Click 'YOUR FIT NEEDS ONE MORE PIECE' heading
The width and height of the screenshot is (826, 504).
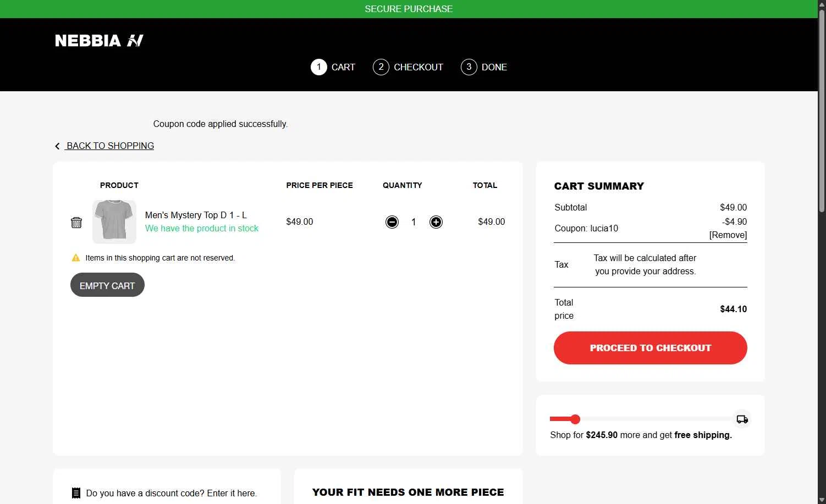tap(408, 492)
